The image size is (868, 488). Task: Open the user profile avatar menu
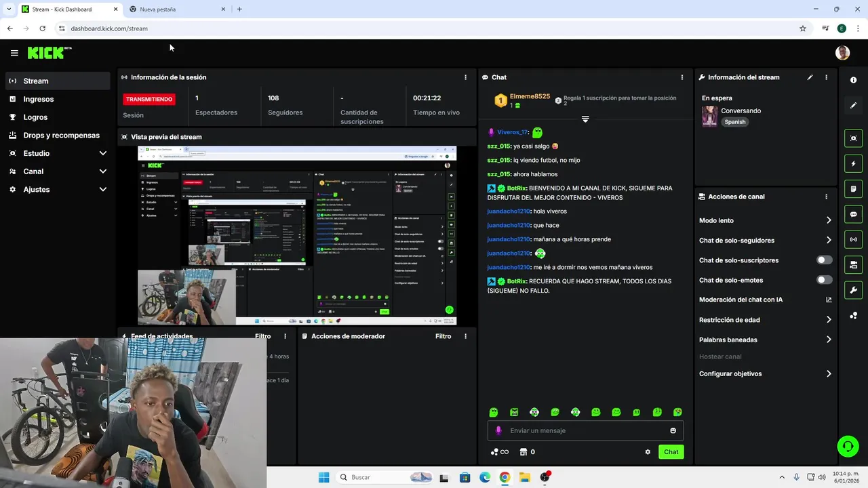click(842, 53)
